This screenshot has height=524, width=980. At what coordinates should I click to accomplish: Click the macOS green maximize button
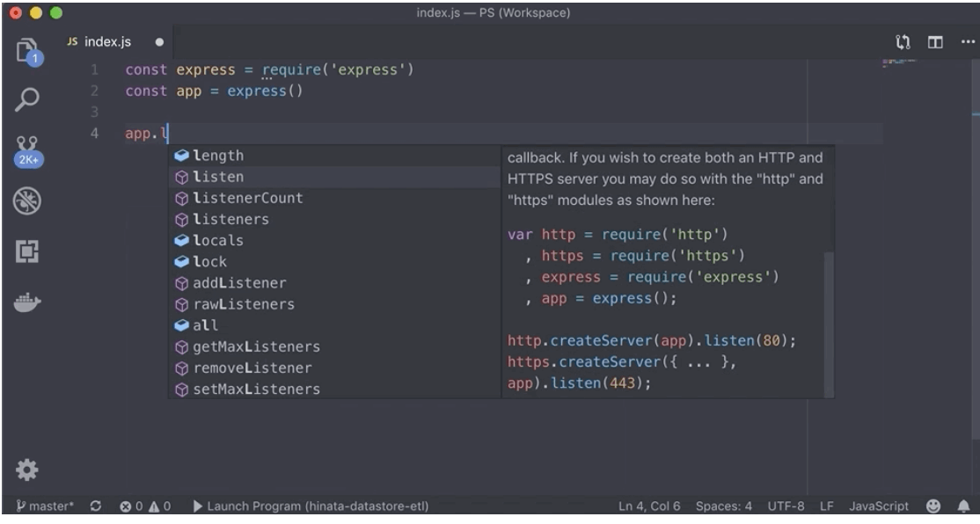pyautogui.click(x=56, y=12)
